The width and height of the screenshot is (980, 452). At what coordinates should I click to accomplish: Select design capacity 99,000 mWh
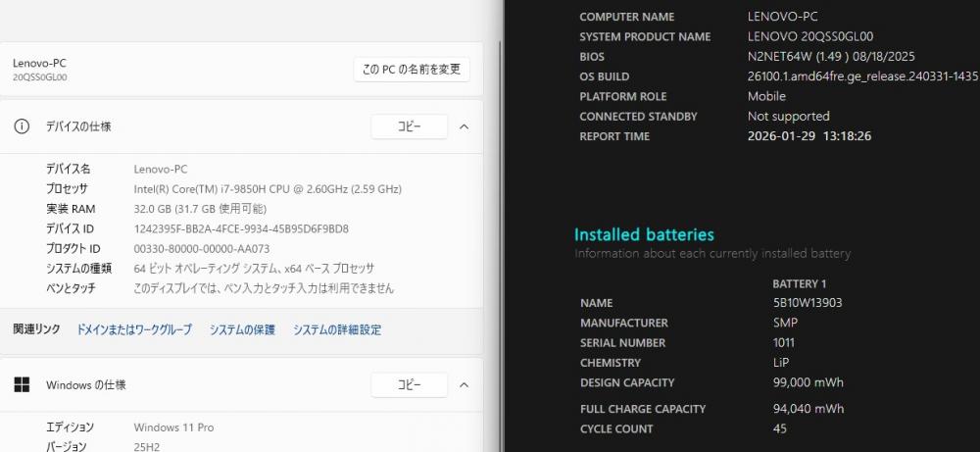(x=808, y=382)
